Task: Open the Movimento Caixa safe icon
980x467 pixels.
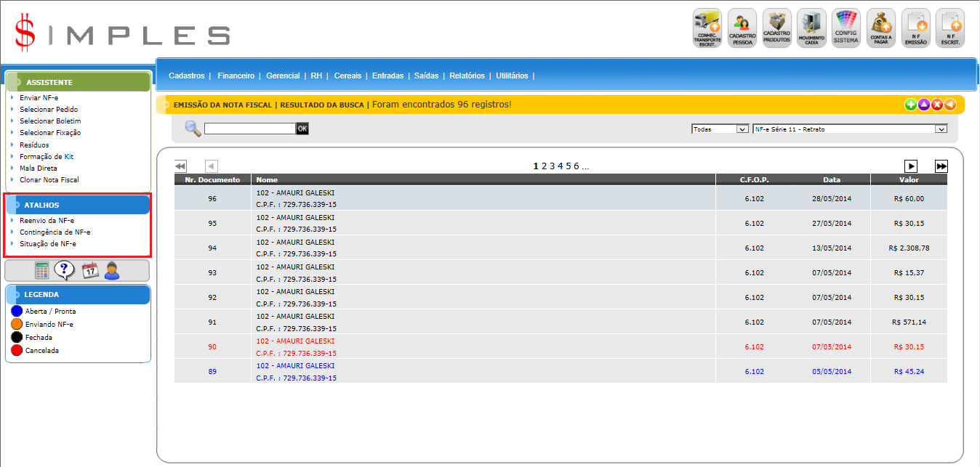Action: pos(811,28)
